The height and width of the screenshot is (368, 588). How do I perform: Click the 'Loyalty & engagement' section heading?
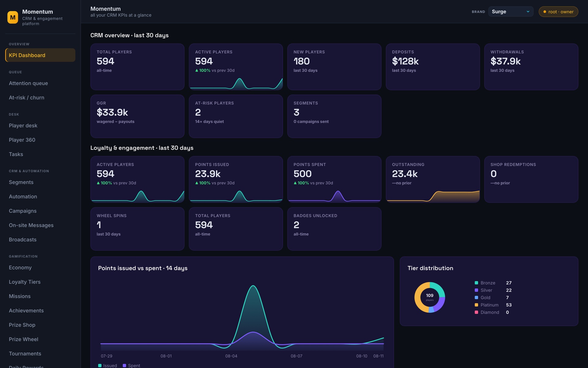pyautogui.click(x=142, y=148)
